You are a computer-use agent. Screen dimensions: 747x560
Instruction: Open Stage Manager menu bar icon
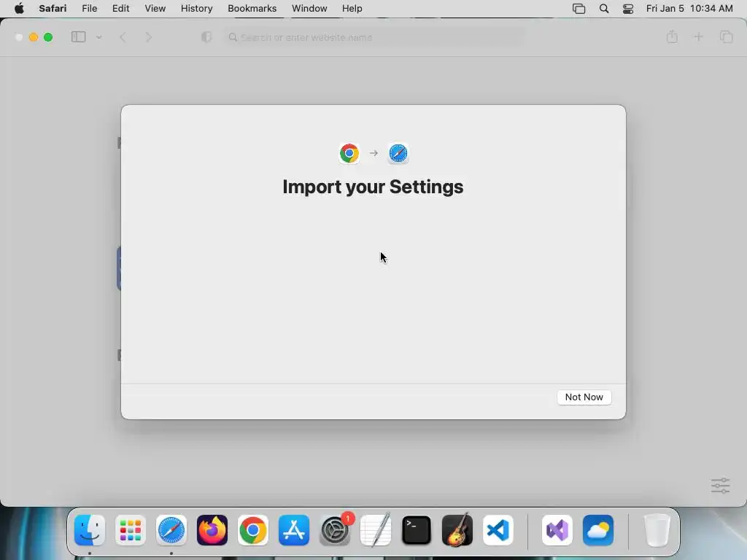578,9
